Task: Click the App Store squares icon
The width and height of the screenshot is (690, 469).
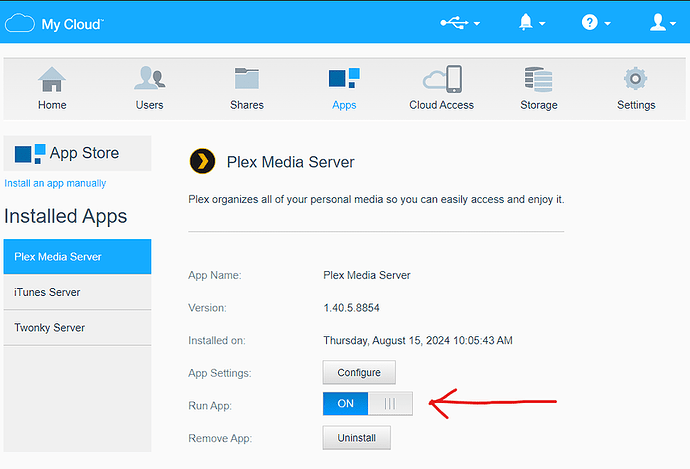Action: coord(29,154)
